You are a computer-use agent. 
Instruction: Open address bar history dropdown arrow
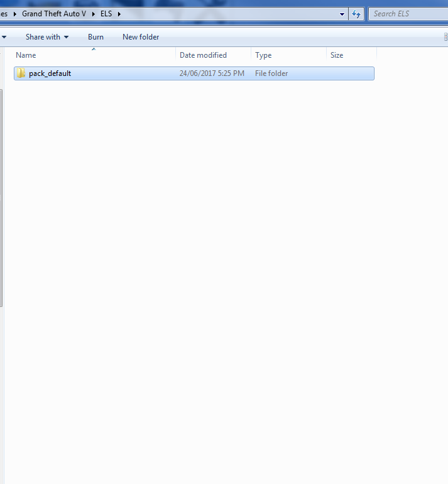342,14
